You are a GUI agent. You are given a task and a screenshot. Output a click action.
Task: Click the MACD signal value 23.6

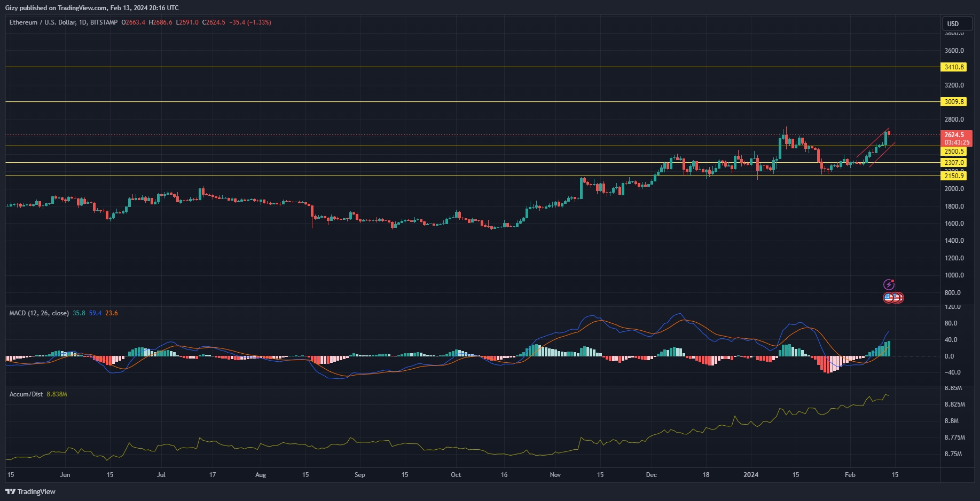112,313
